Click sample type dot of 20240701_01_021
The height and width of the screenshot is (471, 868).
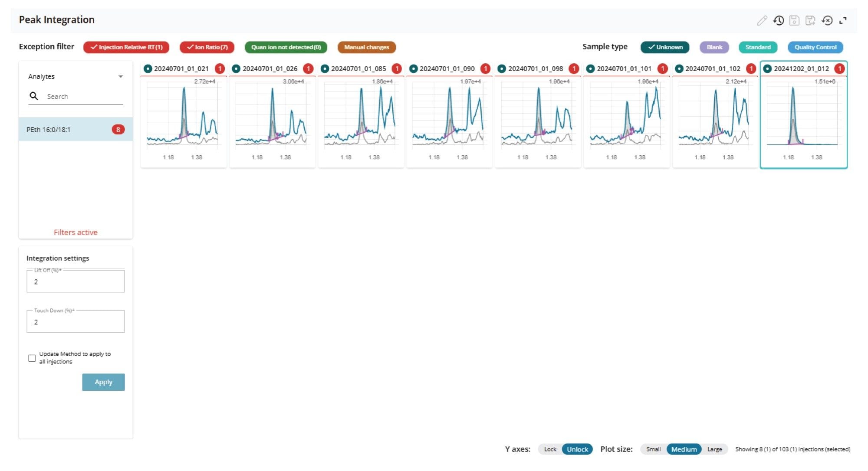pyautogui.click(x=148, y=69)
